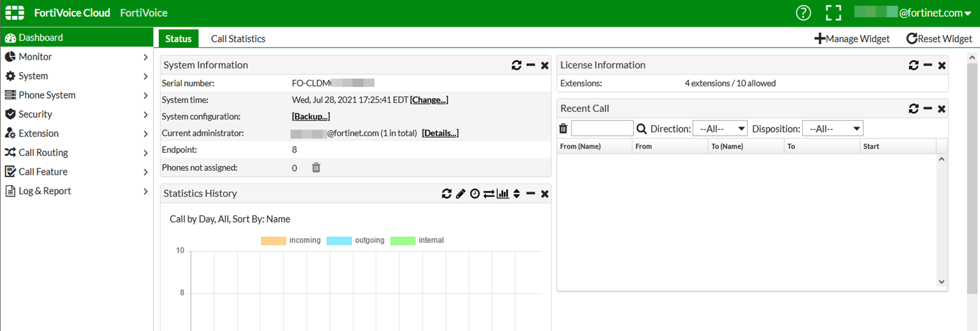This screenshot has height=331, width=980.
Task: Change Statistics History to bar chart view
Action: point(503,194)
